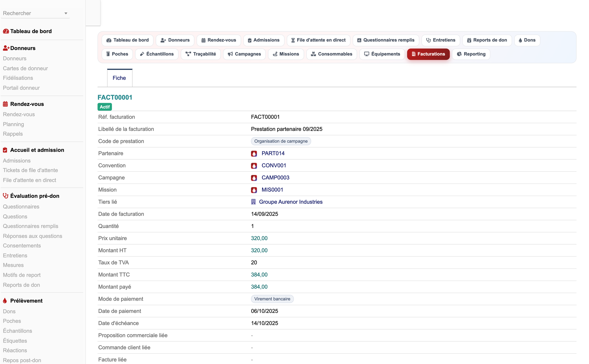Viewport: 589px width, 364px height.
Task: Select the Admissions toolbar button
Action: (264, 40)
